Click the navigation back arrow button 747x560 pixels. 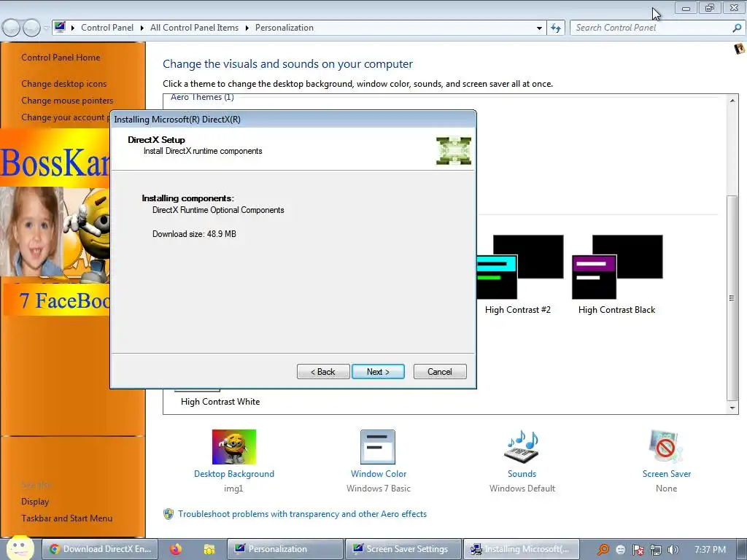(x=11, y=28)
